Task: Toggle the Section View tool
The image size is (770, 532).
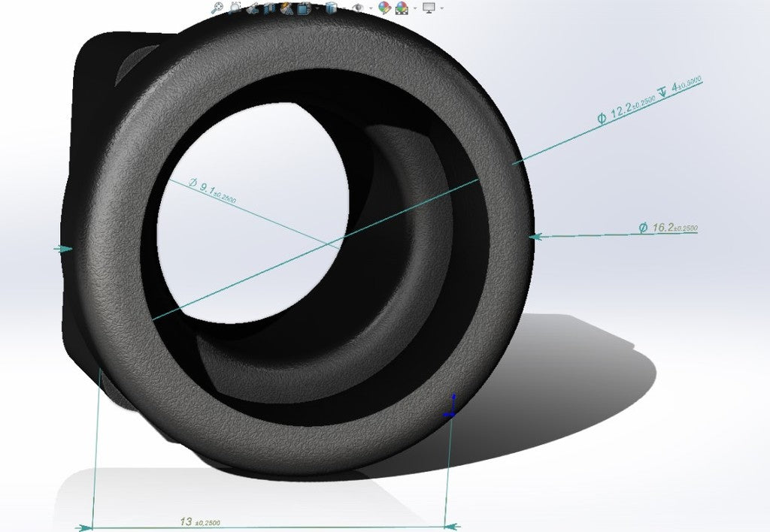Action: [x=269, y=8]
